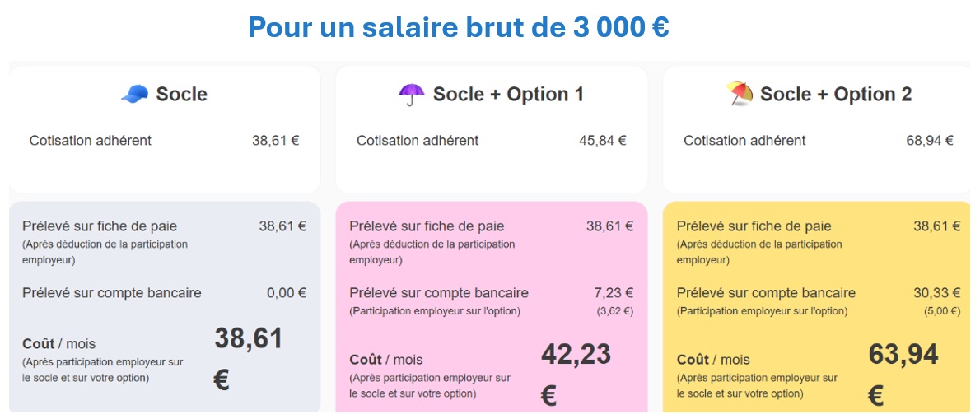Select the Socle + Option 2 heading
The height and width of the screenshot is (419, 980).
coord(835,95)
